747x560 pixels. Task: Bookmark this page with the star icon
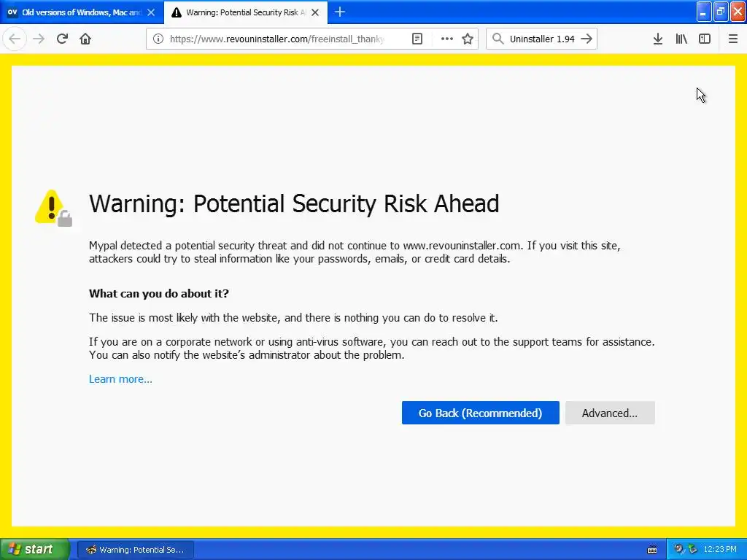(x=468, y=39)
